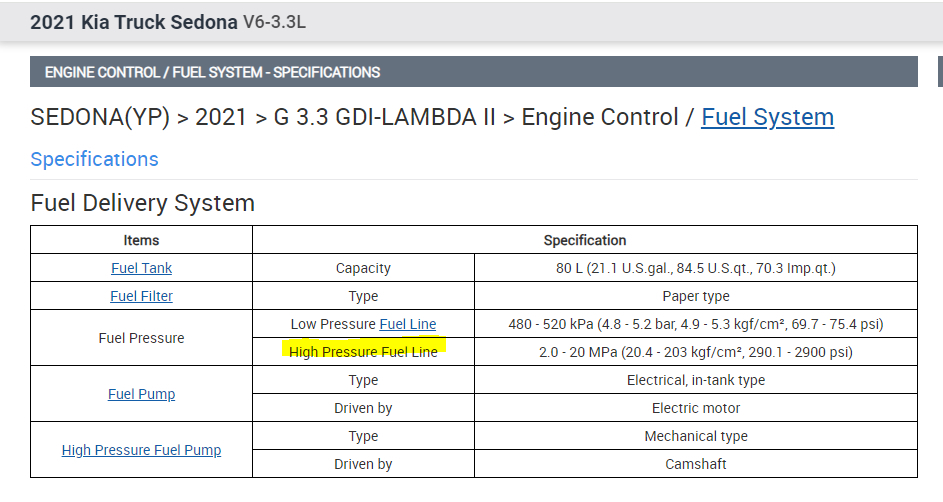The image size is (943, 502).
Task: Click the Paper type specification cell
Action: pyautogui.click(x=695, y=296)
